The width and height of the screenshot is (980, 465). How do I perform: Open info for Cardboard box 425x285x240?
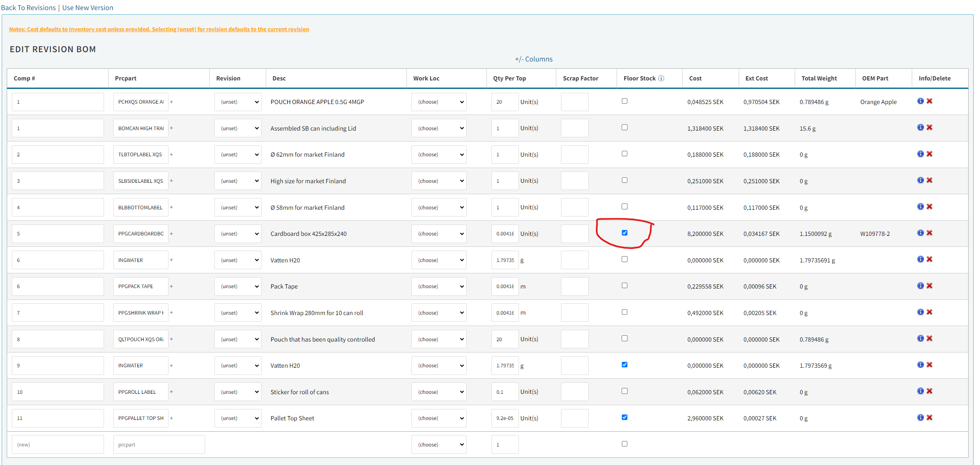coord(920,233)
